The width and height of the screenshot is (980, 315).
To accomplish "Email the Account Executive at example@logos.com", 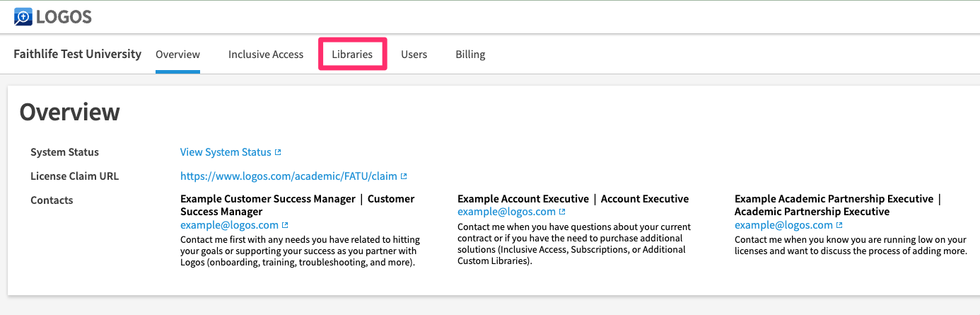I will [x=506, y=212].
